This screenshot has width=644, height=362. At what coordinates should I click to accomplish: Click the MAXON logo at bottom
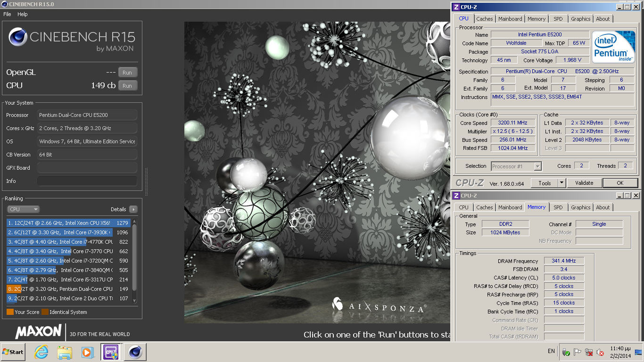pos(38,331)
